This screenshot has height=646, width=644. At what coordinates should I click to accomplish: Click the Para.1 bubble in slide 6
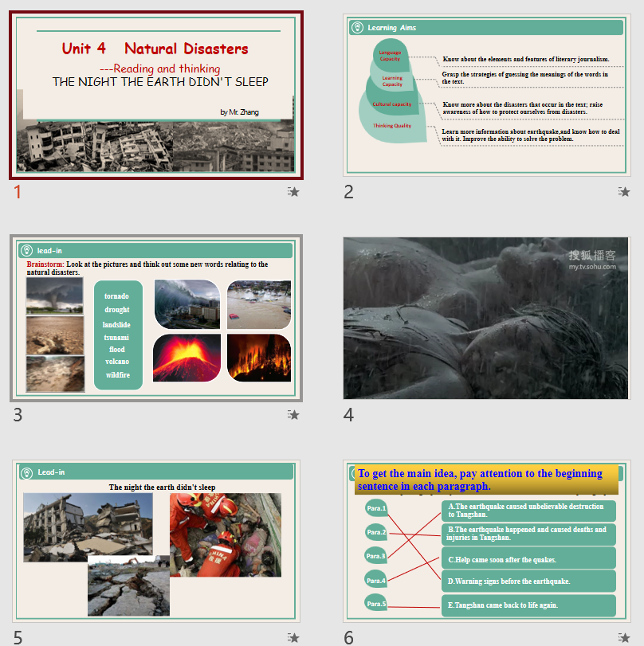click(375, 508)
